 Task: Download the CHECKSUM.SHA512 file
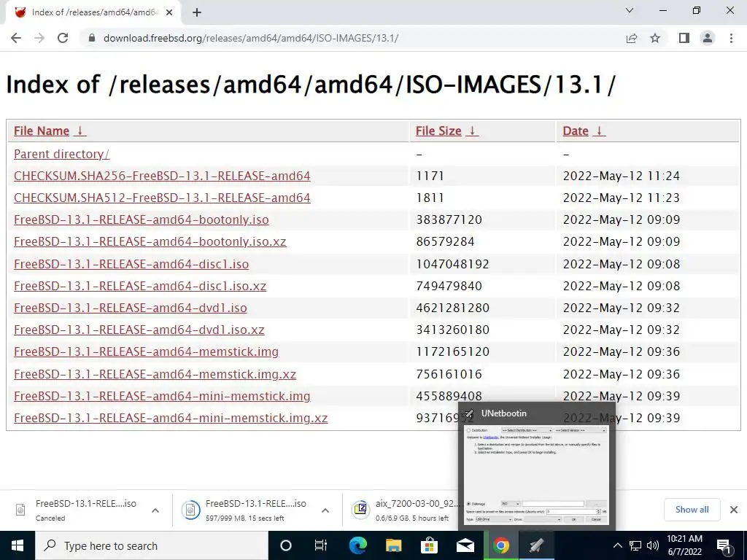(x=162, y=198)
